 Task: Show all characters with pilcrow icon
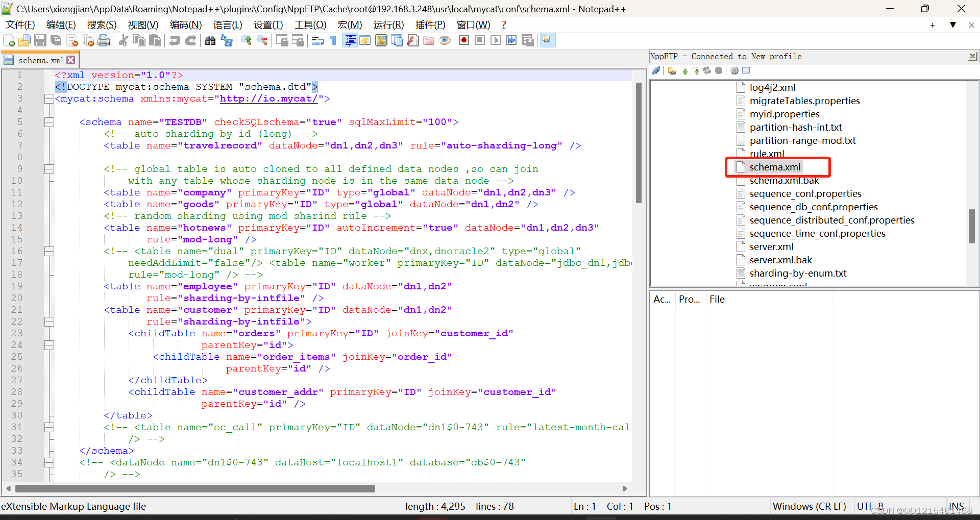tap(333, 40)
